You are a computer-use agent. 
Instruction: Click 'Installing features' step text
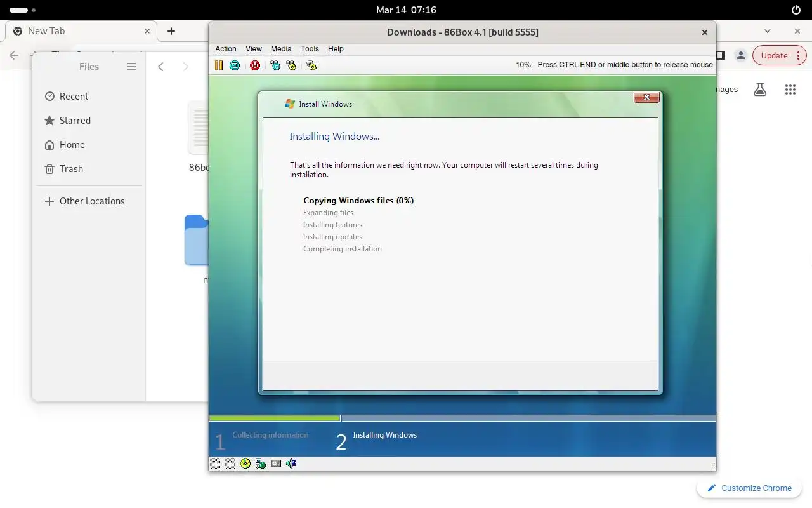click(x=332, y=225)
